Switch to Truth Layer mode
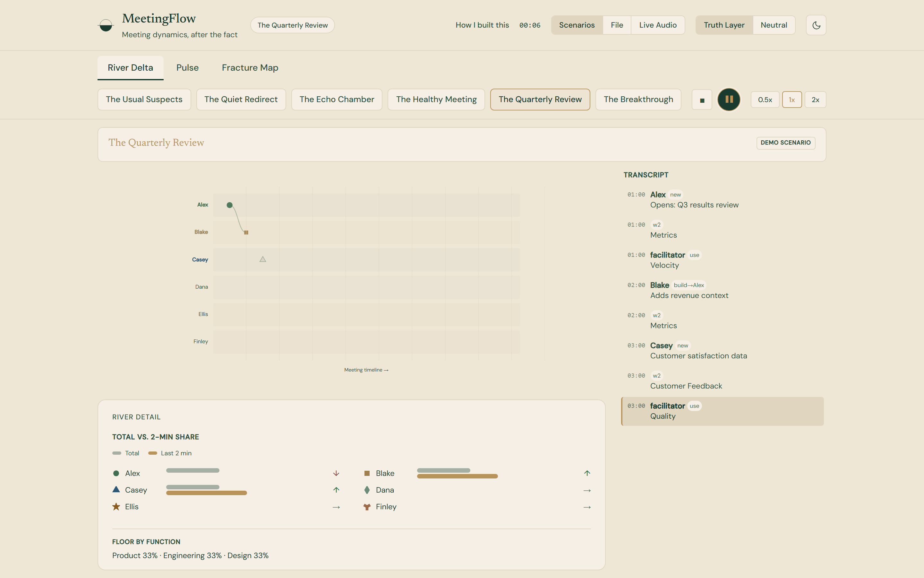 [724, 25]
